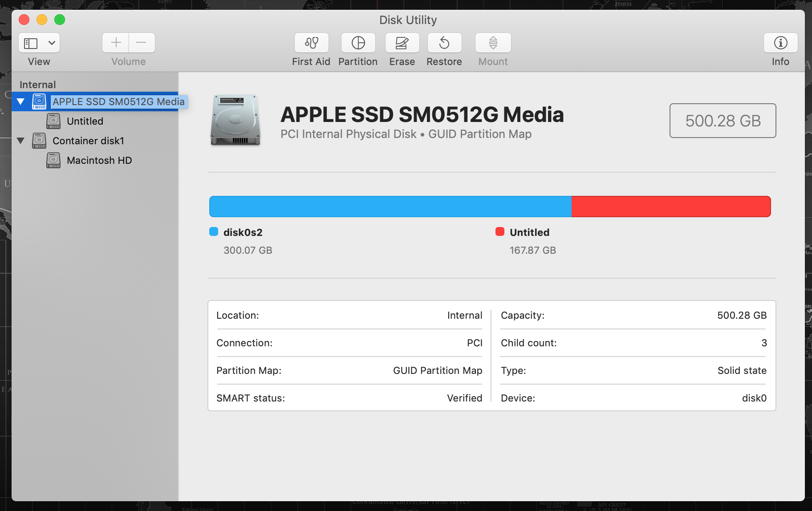Collapse APPLE SSD SM0512G Media disclosure triangle
812x511 pixels.
click(20, 101)
